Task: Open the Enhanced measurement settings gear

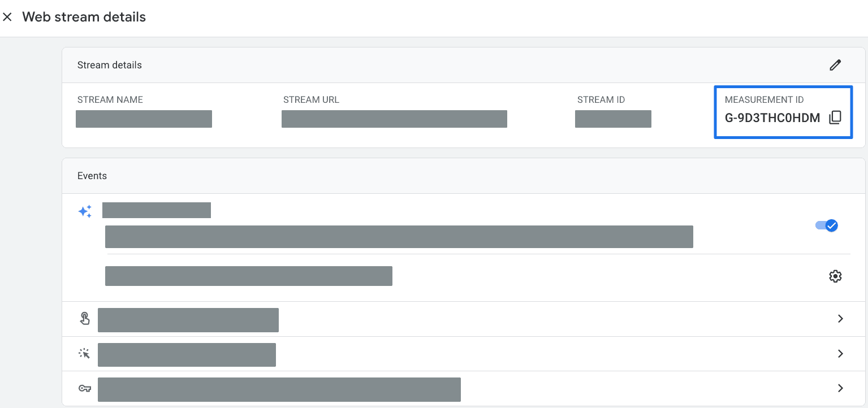Action: click(835, 276)
